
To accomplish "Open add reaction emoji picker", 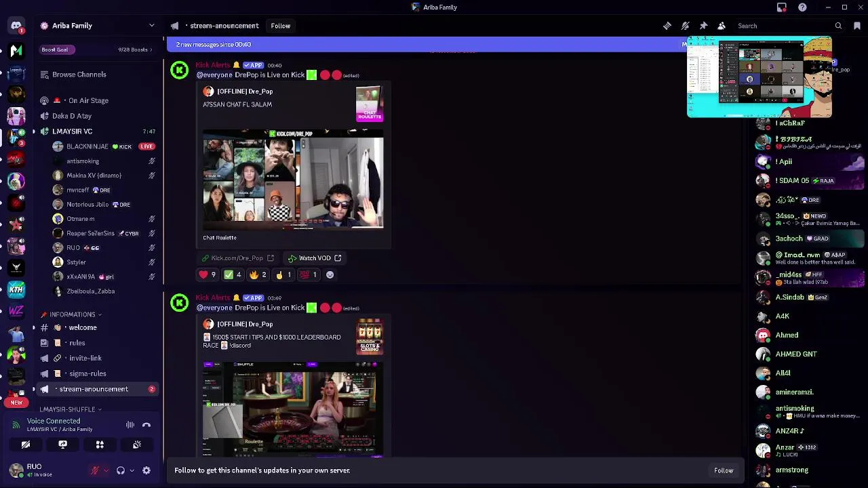I will tap(330, 274).
